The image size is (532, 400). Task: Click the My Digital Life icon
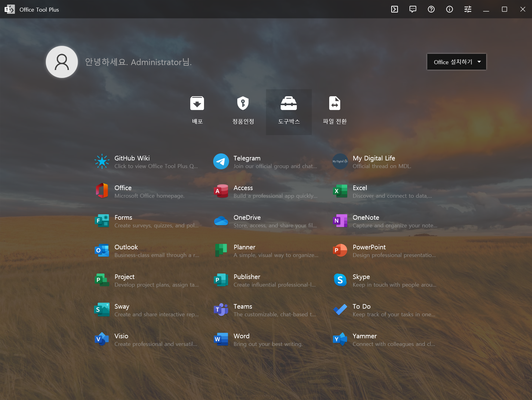(x=340, y=161)
